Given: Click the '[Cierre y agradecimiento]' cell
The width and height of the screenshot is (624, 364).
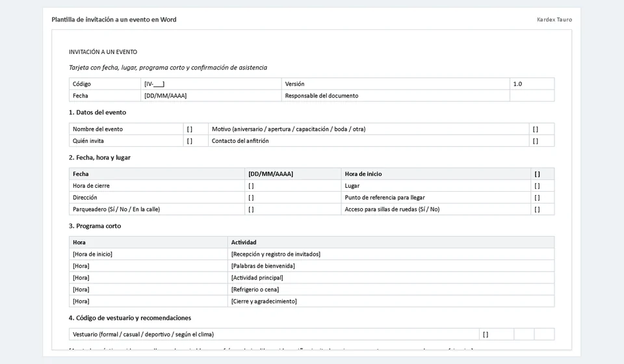Looking at the screenshot, I should pyautogui.click(x=391, y=301).
